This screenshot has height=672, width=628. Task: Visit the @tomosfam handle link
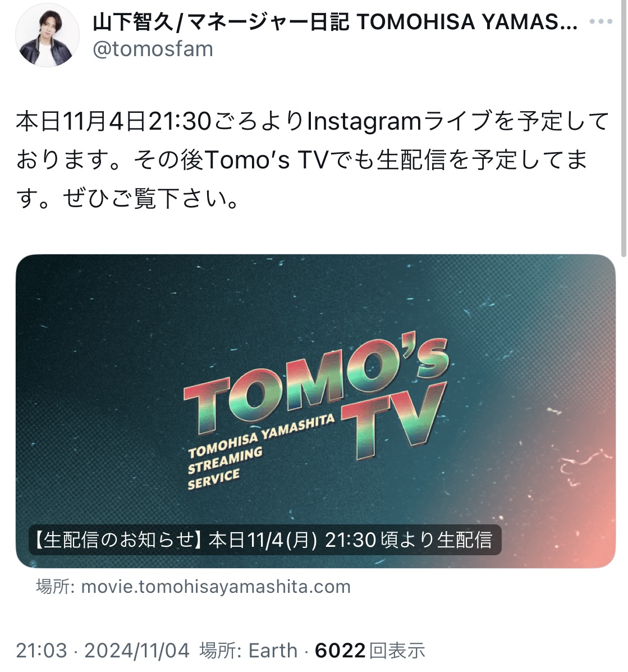[153, 49]
